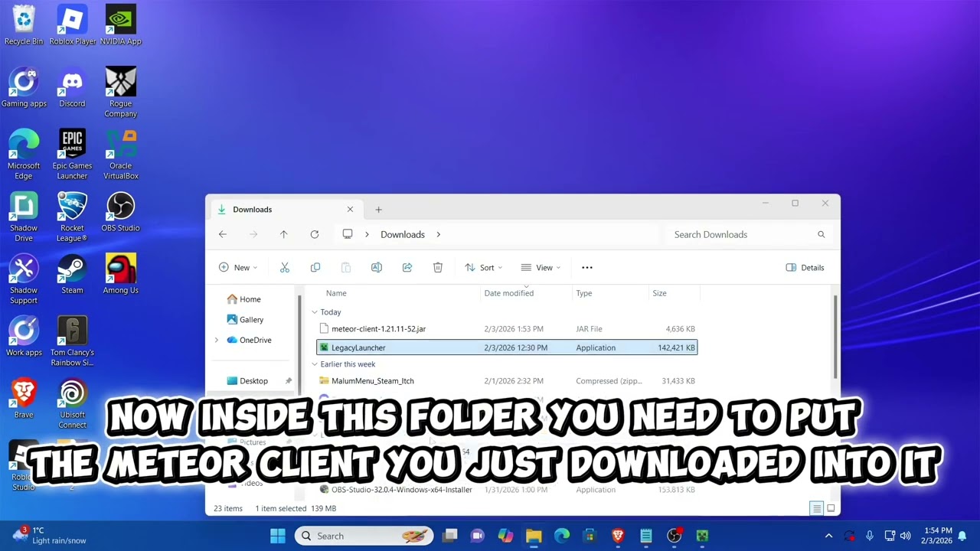
Task: Open the Brave browser taskbar icon
Action: pyautogui.click(x=618, y=536)
